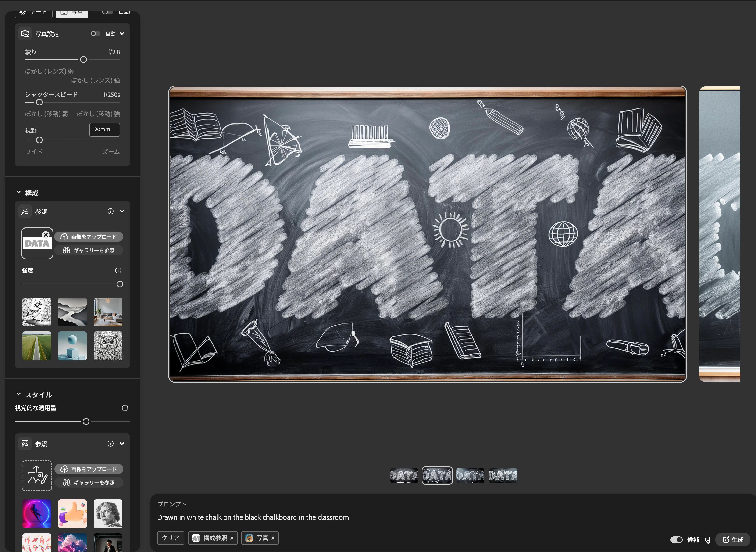Click the prompt settings icon next to 候補
The image size is (756, 552).
(706, 540)
